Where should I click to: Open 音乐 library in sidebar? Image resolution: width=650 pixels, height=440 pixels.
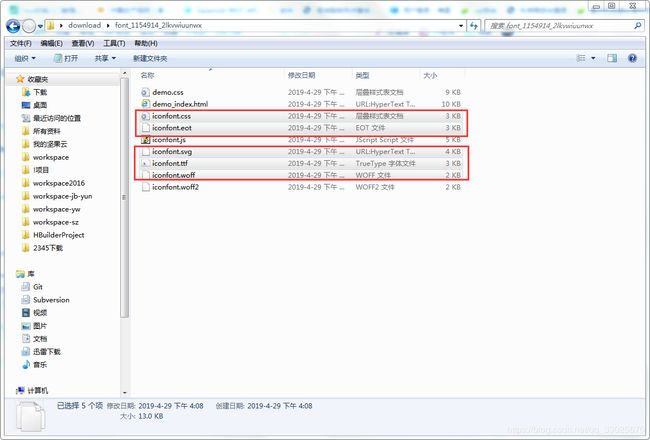[x=40, y=365]
